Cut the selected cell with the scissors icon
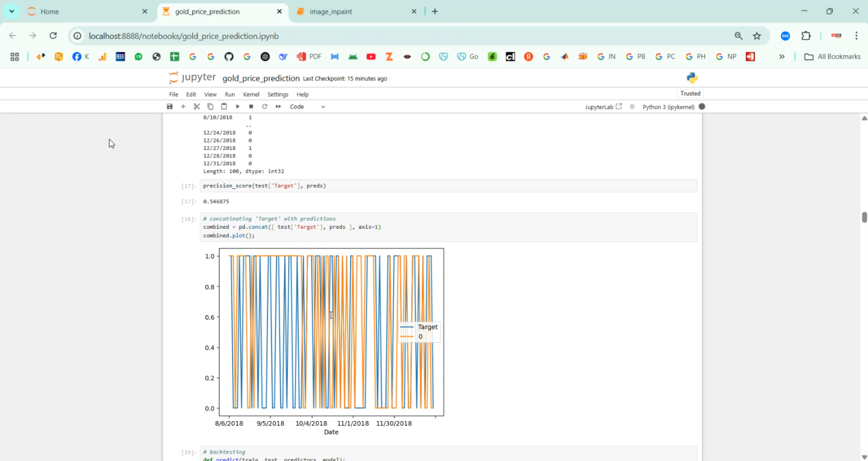This screenshot has height=461, width=868. (x=197, y=107)
